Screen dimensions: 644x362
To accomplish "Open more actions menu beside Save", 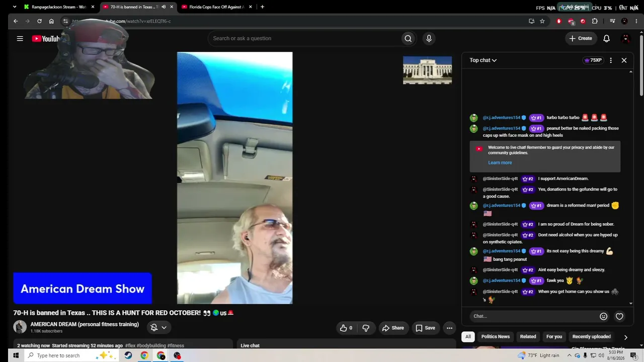I will (449, 328).
